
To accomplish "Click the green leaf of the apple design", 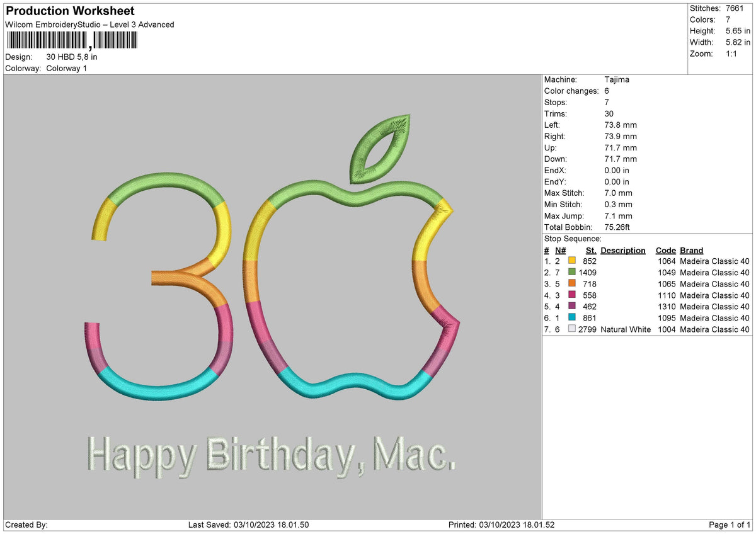I will pyautogui.click(x=380, y=149).
